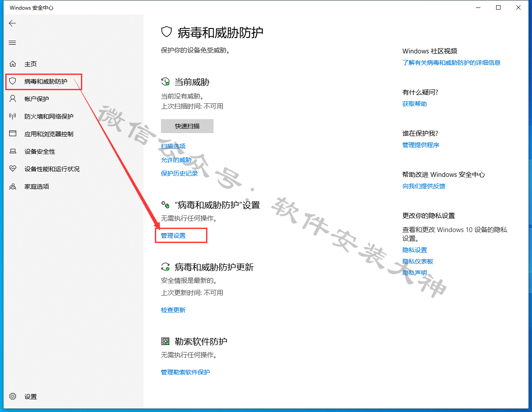This screenshot has height=412, width=532.
Task: Click the 勒索软件防护 section icon
Action: (165, 341)
